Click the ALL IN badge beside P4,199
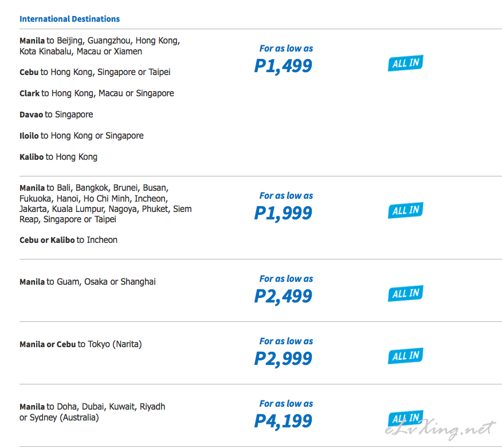Viewport: 502px width, 448px height. (x=405, y=418)
